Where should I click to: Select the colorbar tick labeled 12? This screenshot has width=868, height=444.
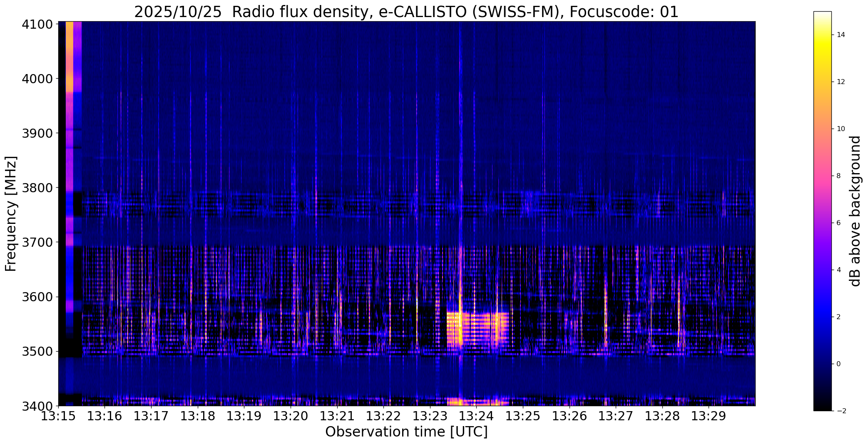click(841, 82)
